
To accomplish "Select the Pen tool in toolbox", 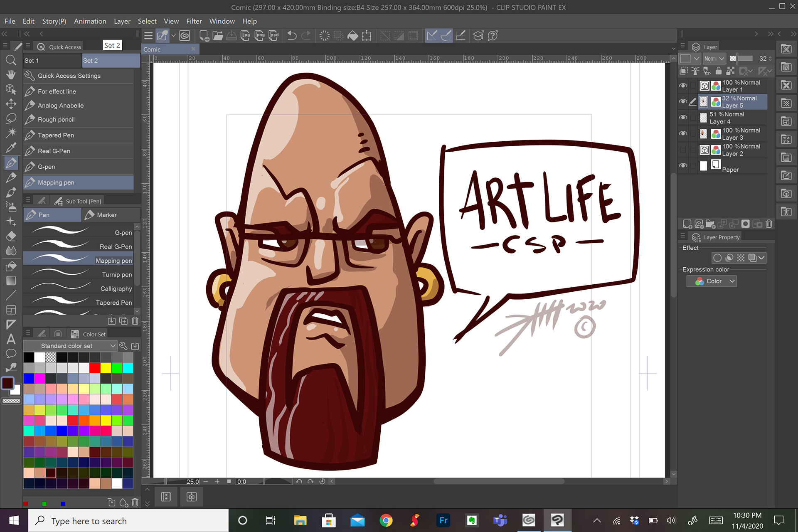I will pos(11,163).
